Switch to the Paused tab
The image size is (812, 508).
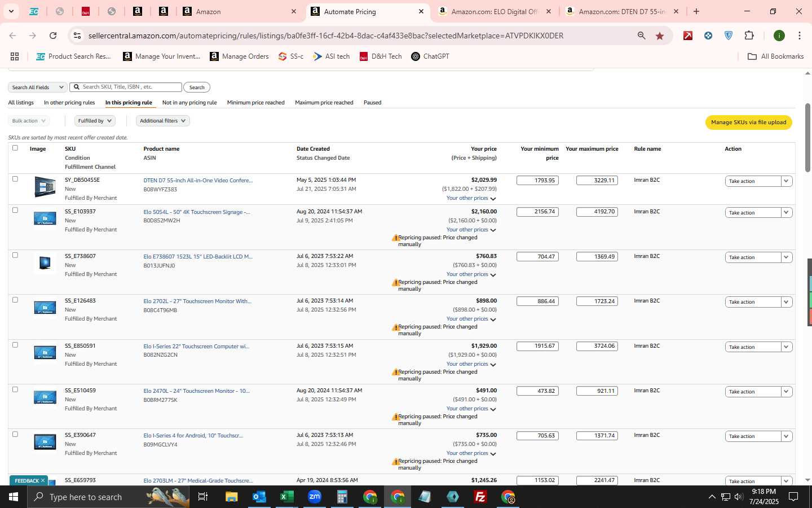tap(372, 103)
